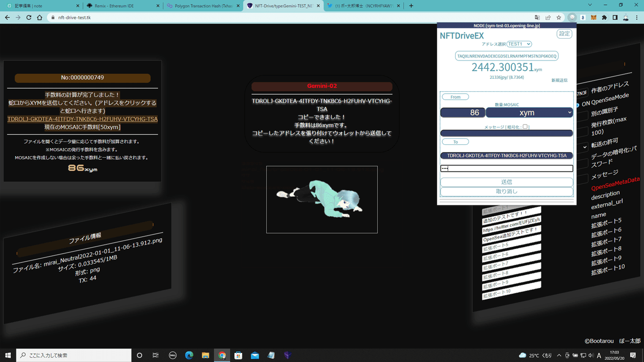Click the NFTDriveEX extension icon in toolbar
The image size is (644, 362).
click(573, 17)
